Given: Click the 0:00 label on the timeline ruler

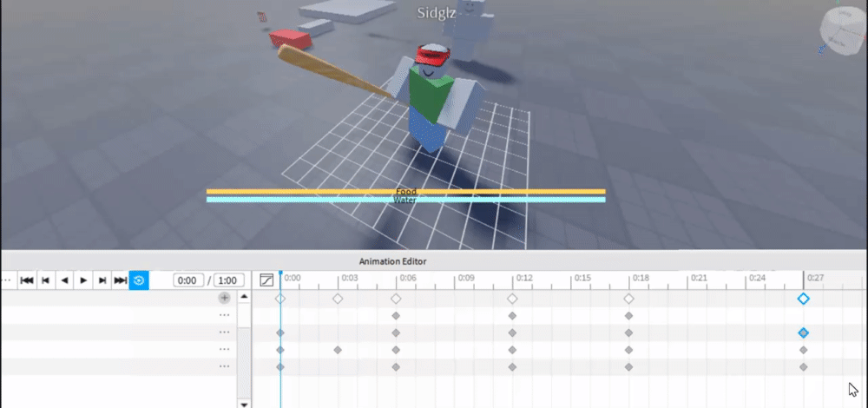Looking at the screenshot, I should 293,278.
